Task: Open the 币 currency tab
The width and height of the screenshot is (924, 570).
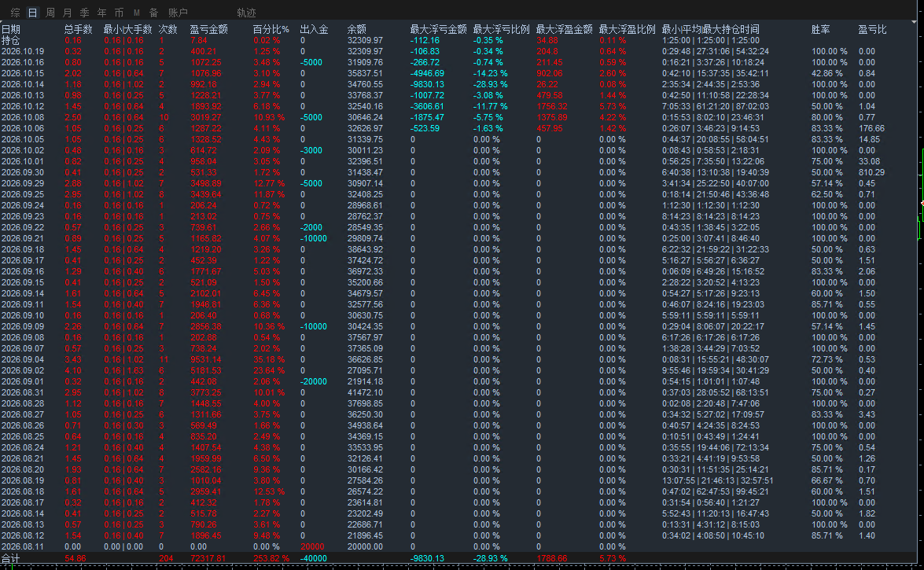Action: pos(119,13)
